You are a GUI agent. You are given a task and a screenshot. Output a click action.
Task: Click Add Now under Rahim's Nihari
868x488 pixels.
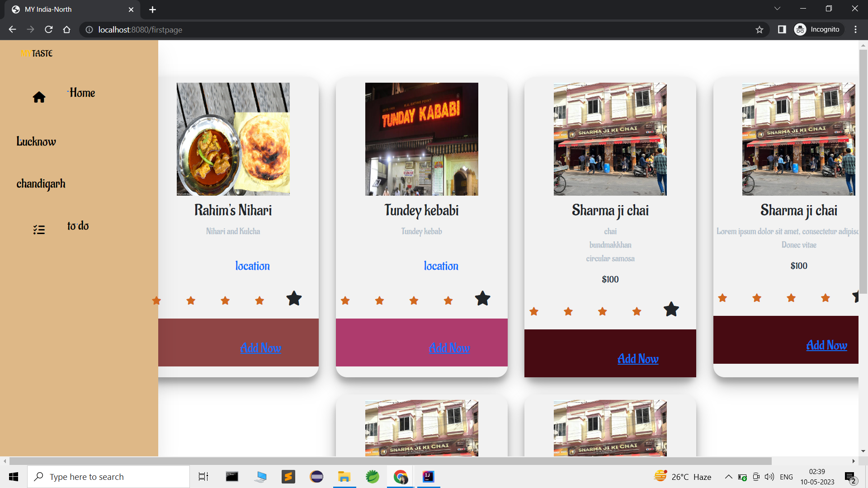[260, 348]
